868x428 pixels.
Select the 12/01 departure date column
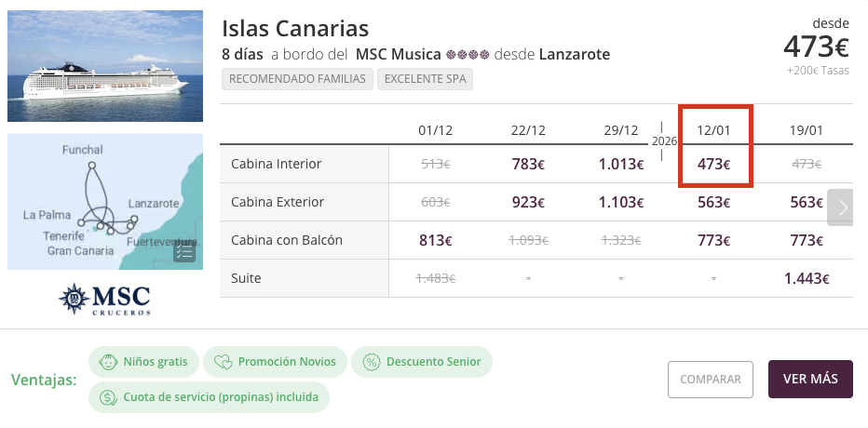714,129
